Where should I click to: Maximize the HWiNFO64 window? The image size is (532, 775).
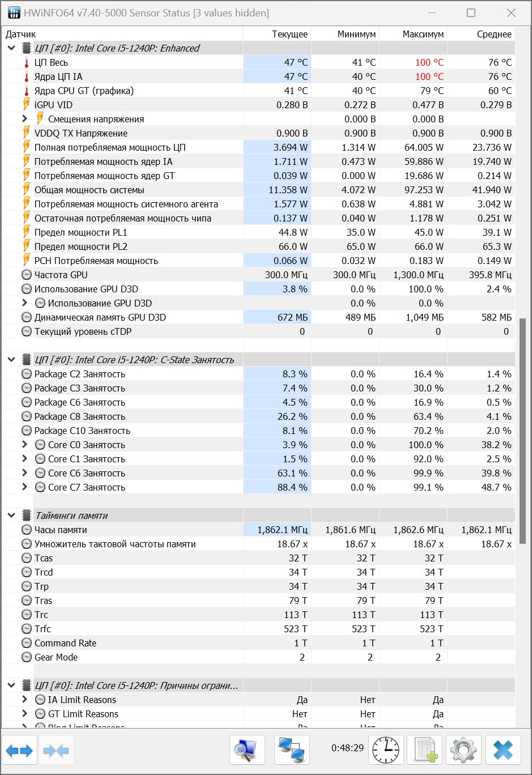point(471,12)
